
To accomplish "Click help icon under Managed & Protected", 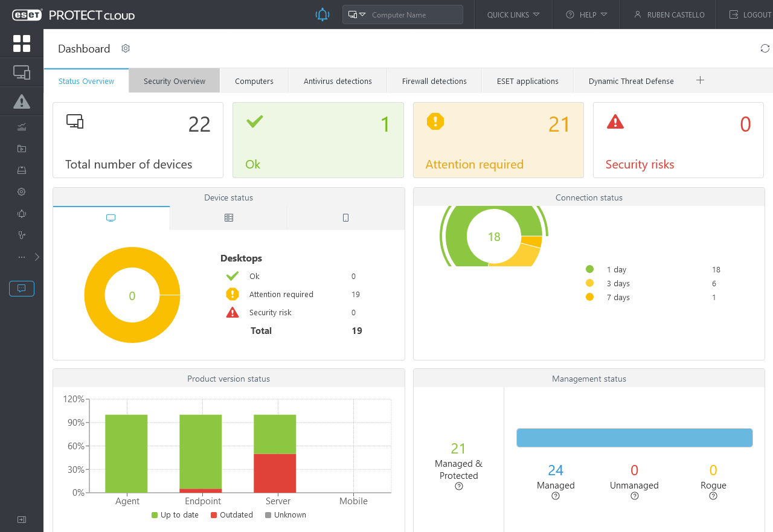I will click(x=459, y=487).
